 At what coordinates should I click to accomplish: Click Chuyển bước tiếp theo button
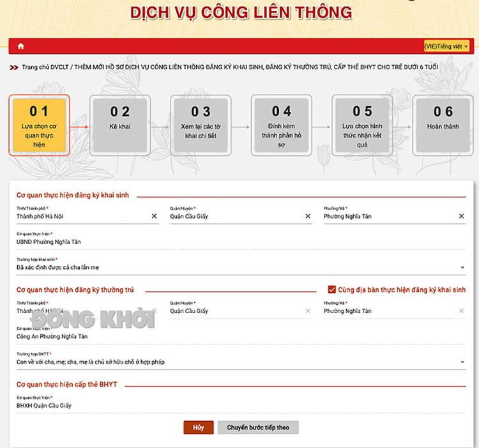[x=258, y=427]
